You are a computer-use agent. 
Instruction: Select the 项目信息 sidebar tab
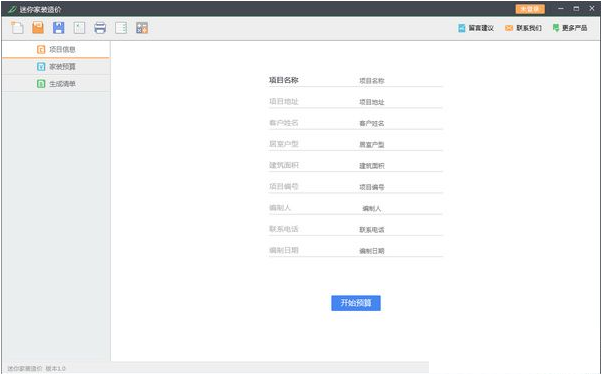coord(56,50)
